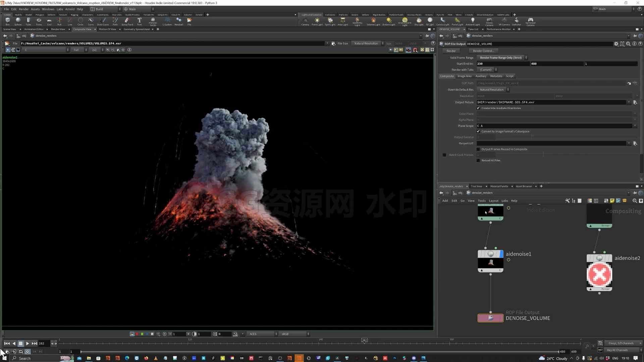Open Override Default Res dropdown

click(x=493, y=90)
